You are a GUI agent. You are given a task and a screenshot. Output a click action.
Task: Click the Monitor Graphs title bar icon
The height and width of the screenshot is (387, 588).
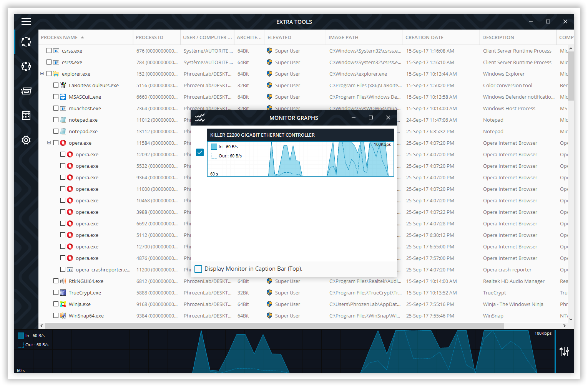coord(200,118)
